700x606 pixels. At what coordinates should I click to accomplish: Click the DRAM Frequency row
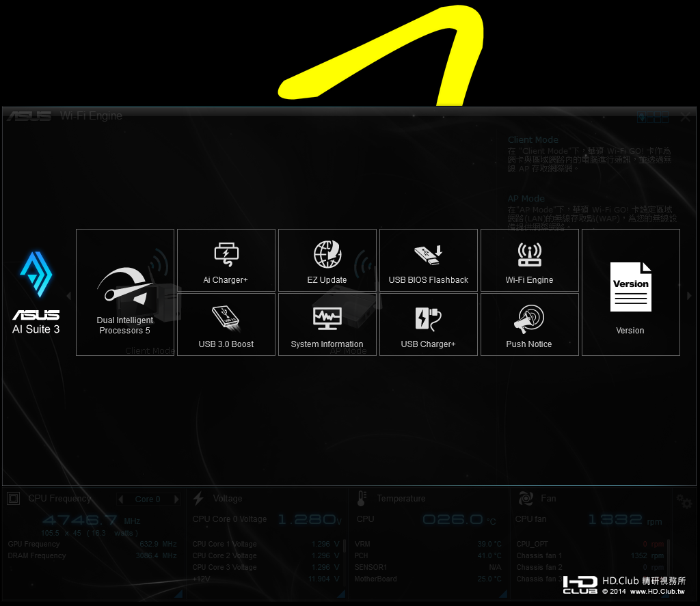click(92, 555)
